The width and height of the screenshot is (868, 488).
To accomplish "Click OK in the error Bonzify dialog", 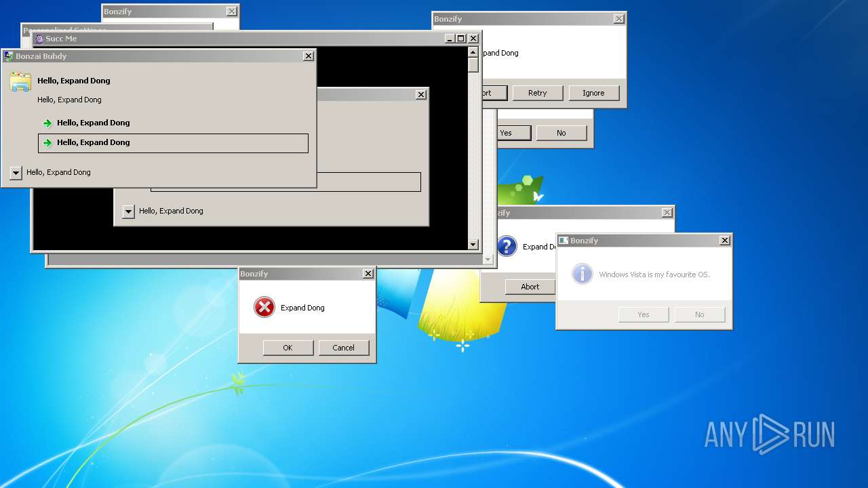I will pos(288,348).
